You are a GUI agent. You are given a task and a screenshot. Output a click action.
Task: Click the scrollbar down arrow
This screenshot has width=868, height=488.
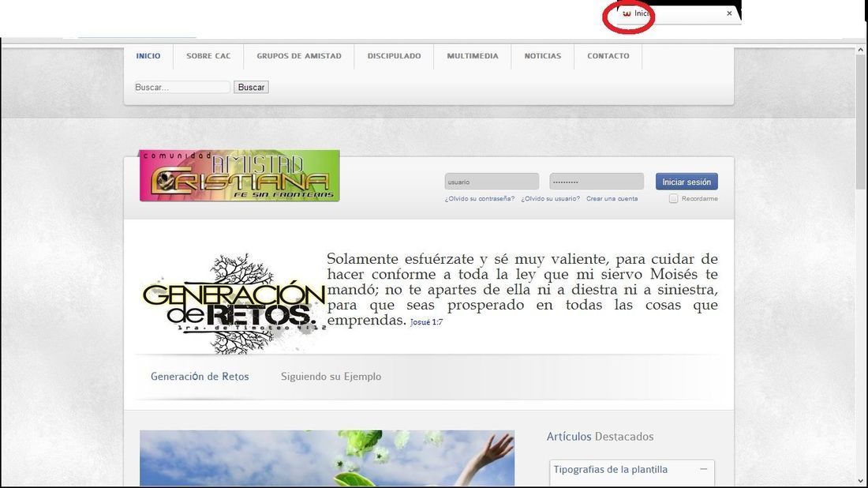(861, 481)
